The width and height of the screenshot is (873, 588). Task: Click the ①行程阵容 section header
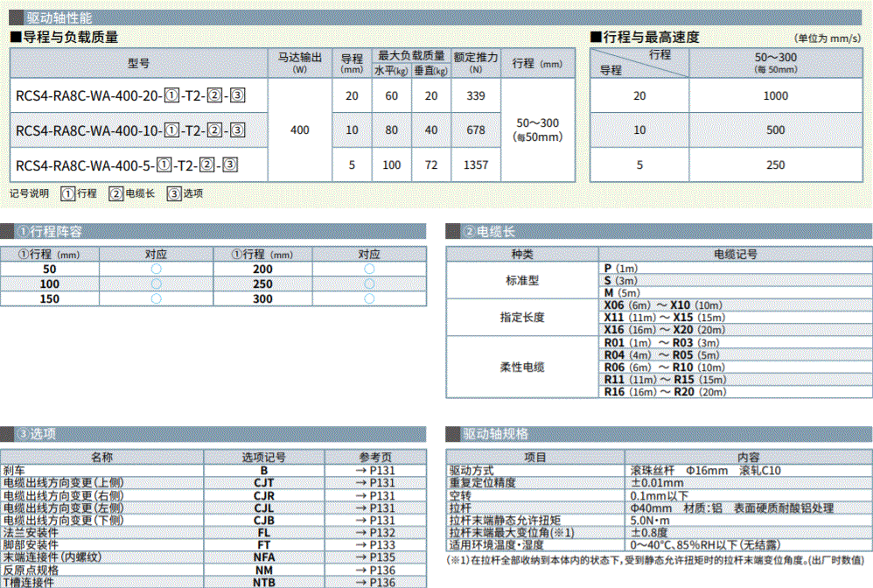pyautogui.click(x=213, y=231)
